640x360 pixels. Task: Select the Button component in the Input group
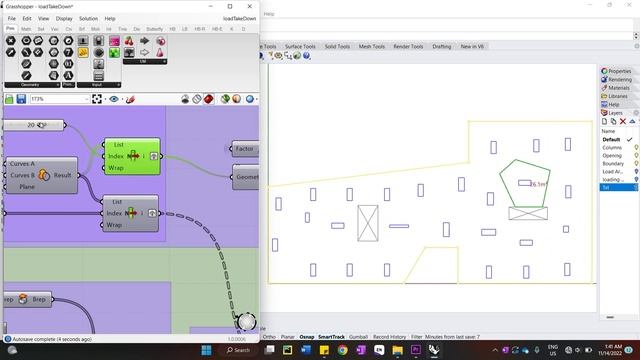pos(98,52)
